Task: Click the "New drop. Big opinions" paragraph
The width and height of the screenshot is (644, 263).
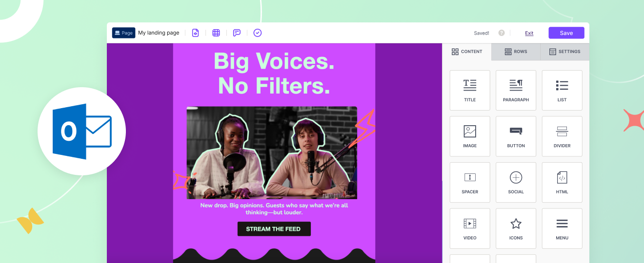Action: (x=274, y=209)
